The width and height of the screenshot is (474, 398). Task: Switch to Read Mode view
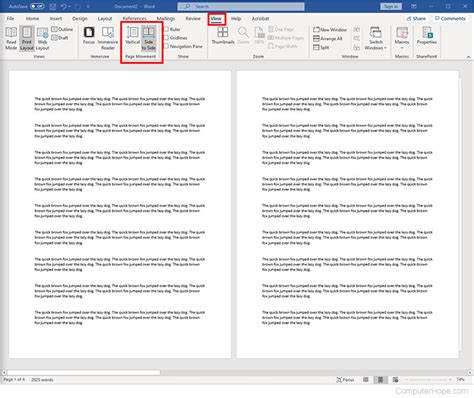click(11, 38)
